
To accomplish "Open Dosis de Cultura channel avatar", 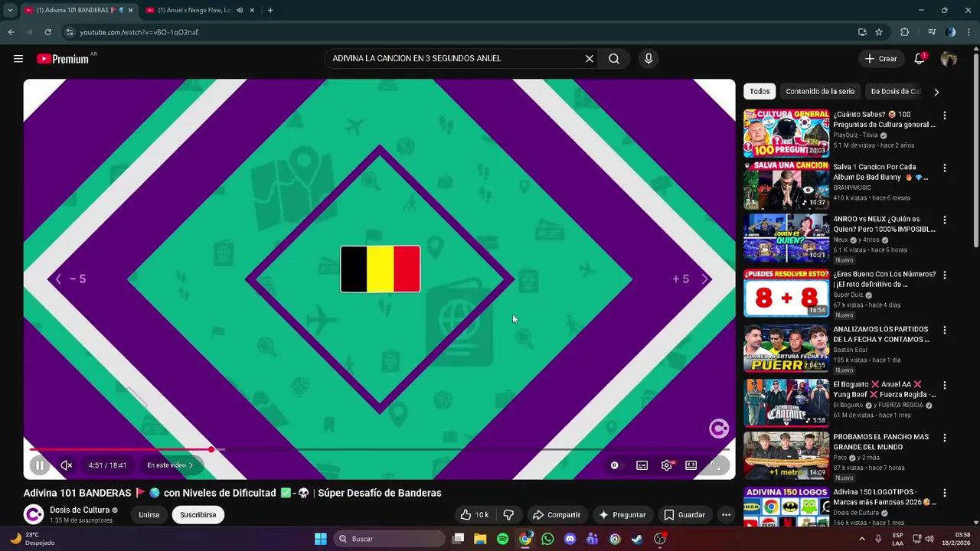I will click(x=33, y=514).
